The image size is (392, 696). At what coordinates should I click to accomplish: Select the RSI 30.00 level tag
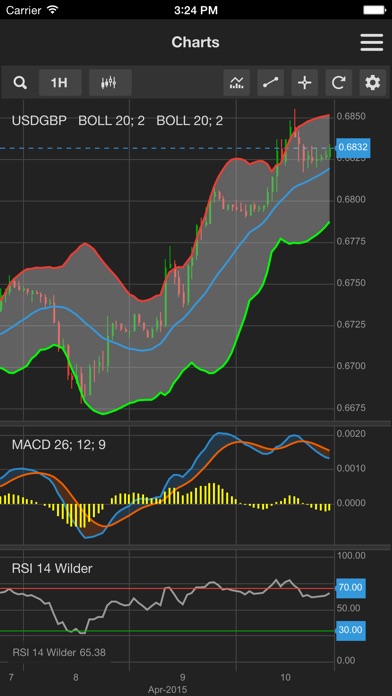[350, 630]
